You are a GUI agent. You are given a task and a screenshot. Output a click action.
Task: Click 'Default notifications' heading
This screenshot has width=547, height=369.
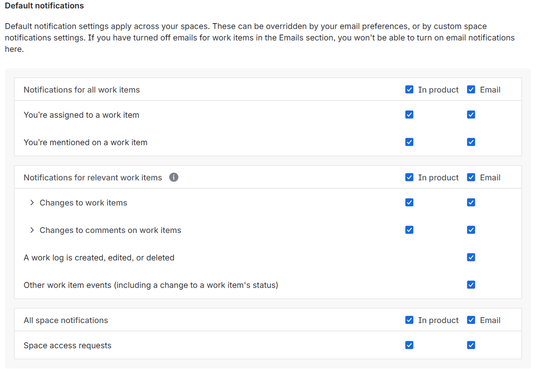point(44,6)
